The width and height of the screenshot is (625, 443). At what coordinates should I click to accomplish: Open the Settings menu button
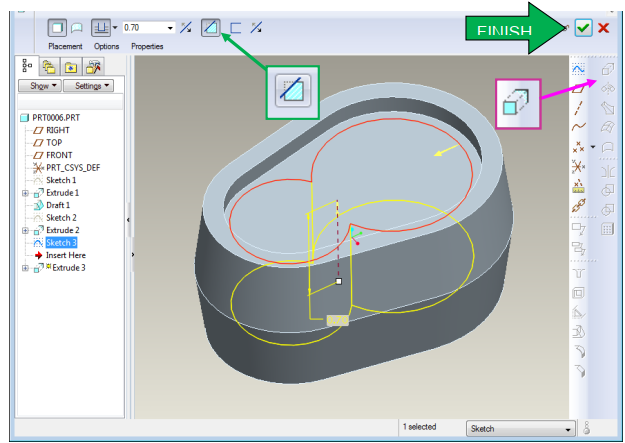88,86
